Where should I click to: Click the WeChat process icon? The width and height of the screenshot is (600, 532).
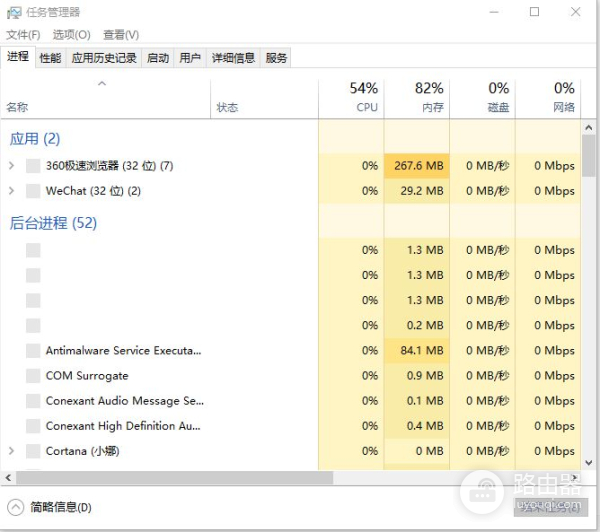33,191
